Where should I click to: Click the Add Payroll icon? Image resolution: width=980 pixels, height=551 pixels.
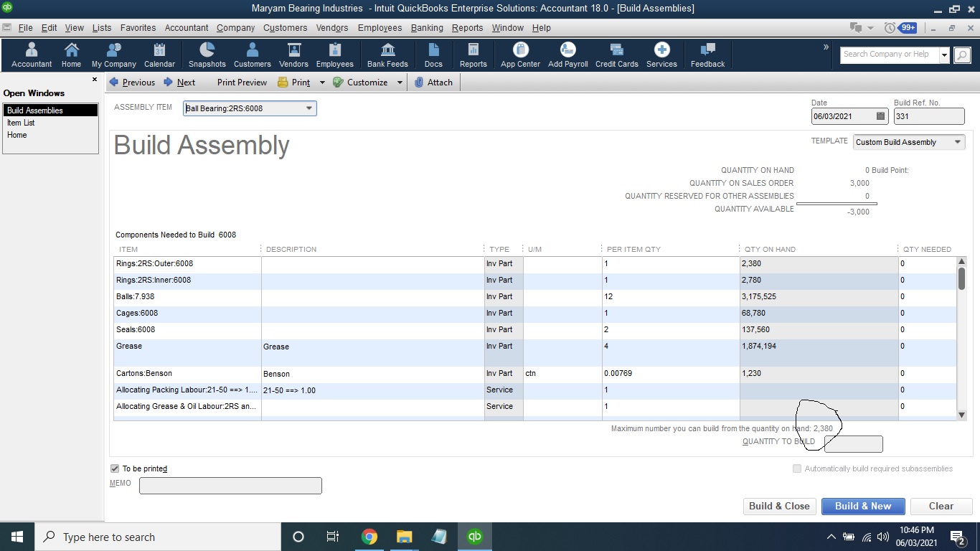(568, 55)
